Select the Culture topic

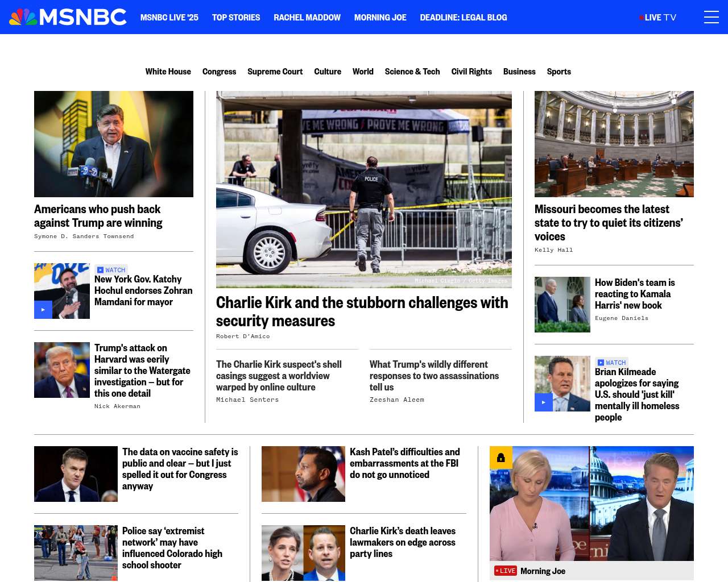(328, 72)
